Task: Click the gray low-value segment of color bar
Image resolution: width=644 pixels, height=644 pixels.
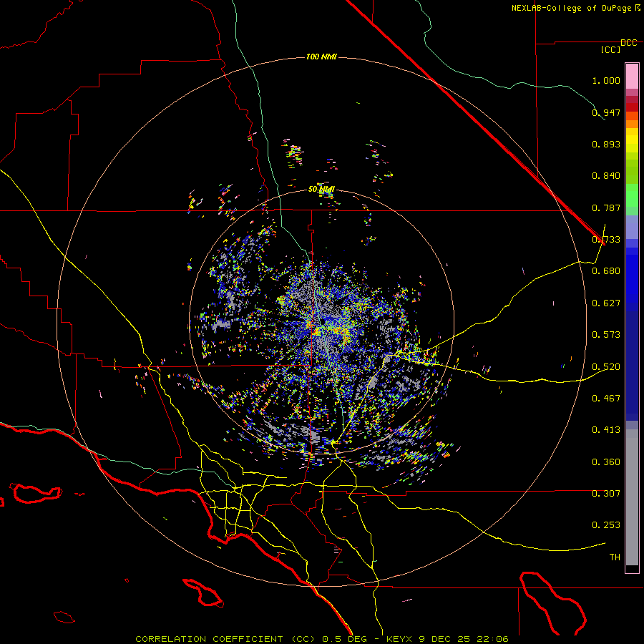Action: [x=632, y=497]
